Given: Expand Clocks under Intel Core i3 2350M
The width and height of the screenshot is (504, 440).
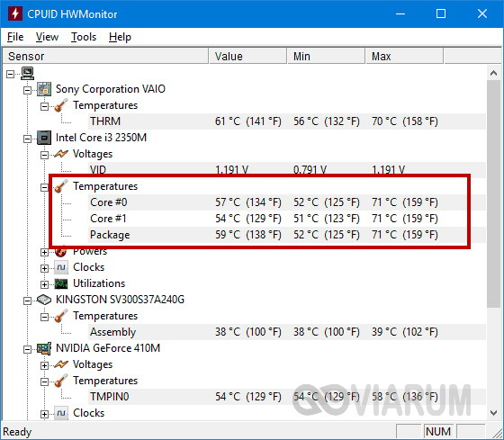Looking at the screenshot, I should point(44,268).
